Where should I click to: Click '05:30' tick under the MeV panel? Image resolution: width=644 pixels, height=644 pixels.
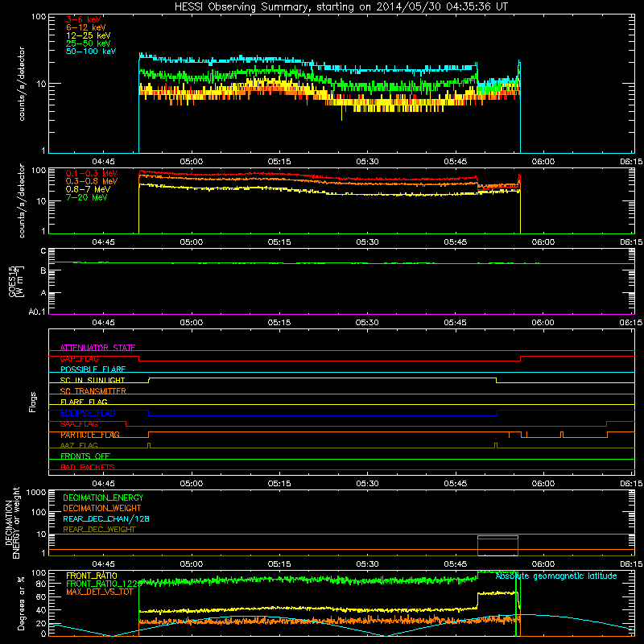tap(368, 242)
